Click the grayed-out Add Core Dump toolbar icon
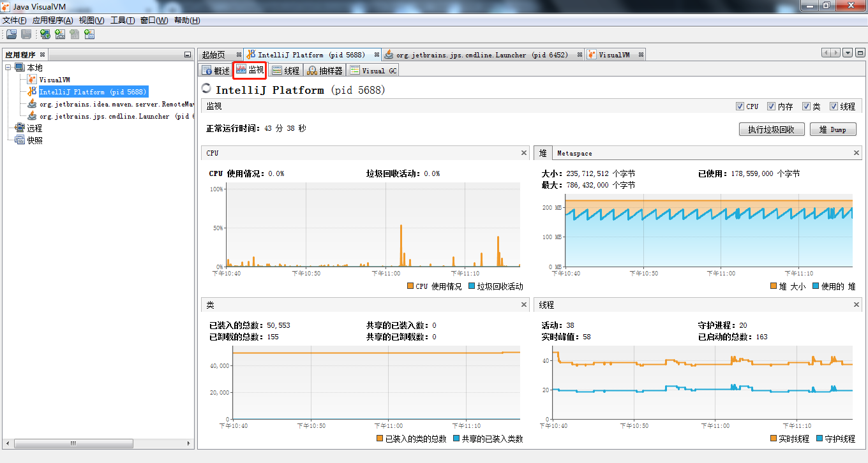Screen dimensions: 868x463 pyautogui.click(x=75, y=34)
